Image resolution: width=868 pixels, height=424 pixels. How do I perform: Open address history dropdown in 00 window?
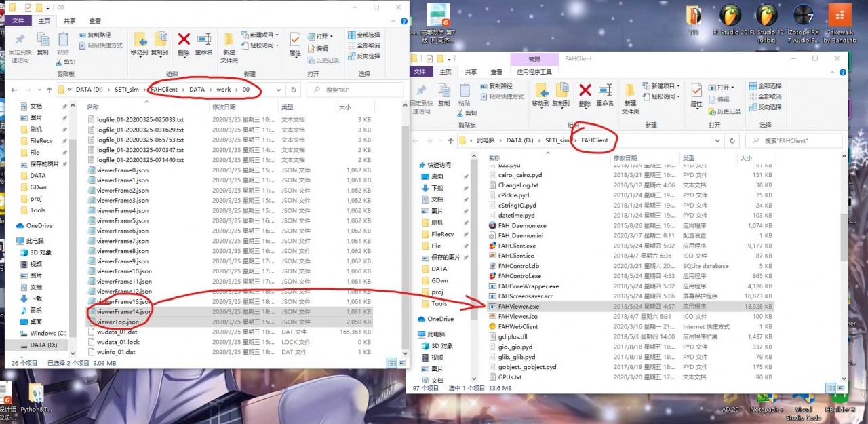[x=280, y=90]
